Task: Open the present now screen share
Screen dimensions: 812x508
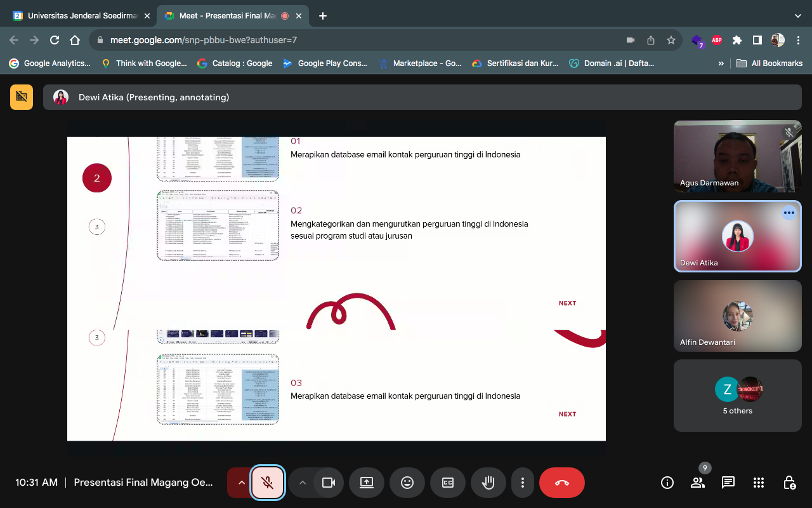Action: pyautogui.click(x=367, y=483)
